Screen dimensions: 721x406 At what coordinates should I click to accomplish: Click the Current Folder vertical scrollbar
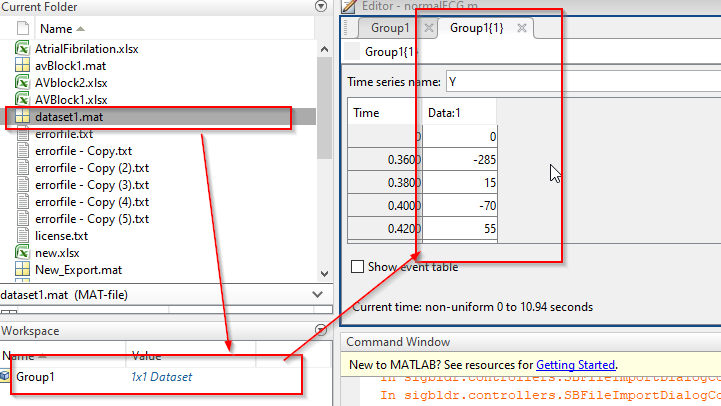(x=323, y=120)
